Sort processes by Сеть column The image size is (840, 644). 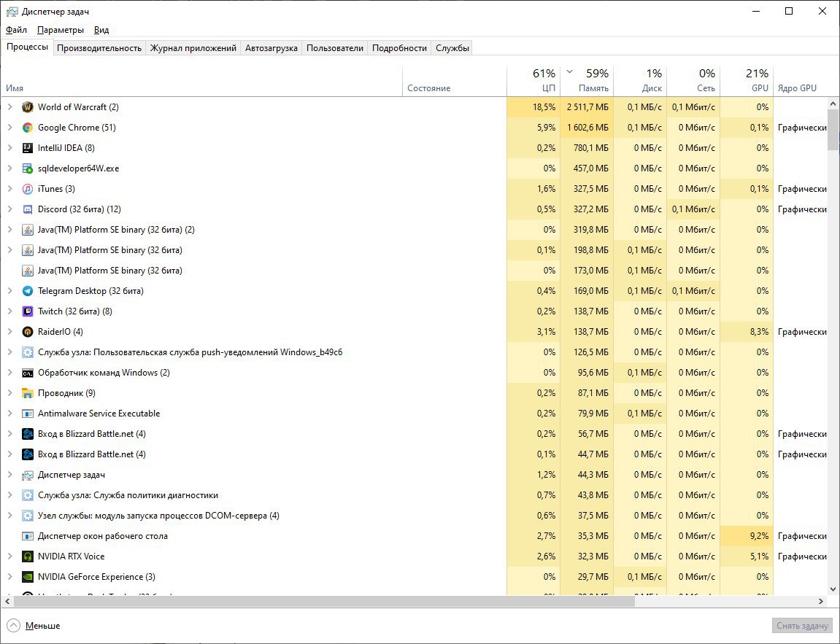[x=693, y=81]
